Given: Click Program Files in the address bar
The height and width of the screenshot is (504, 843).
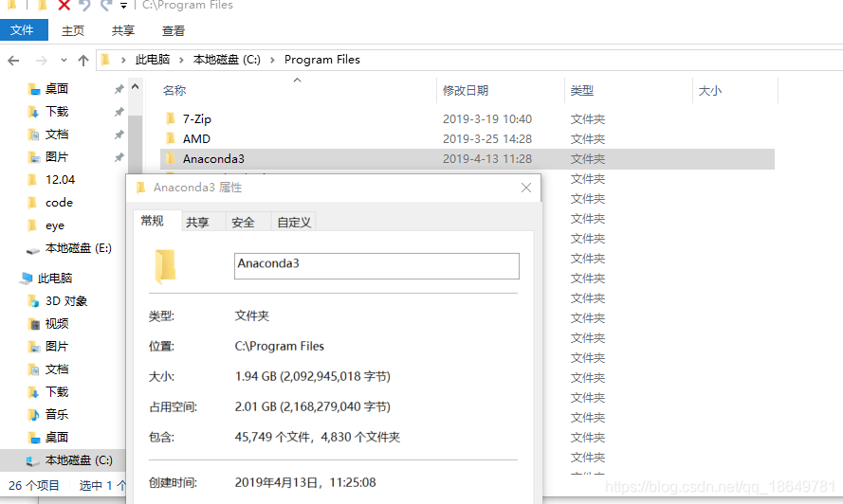Looking at the screenshot, I should point(322,60).
